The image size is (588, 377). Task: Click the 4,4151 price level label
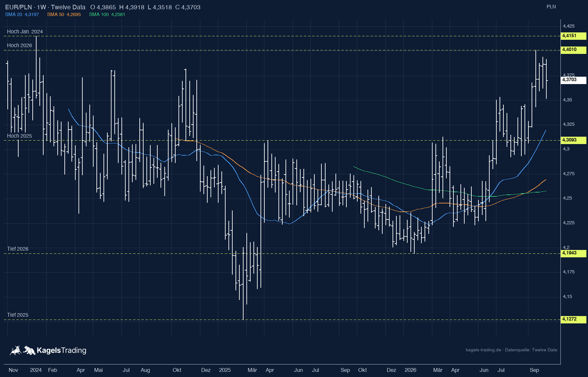click(x=573, y=36)
